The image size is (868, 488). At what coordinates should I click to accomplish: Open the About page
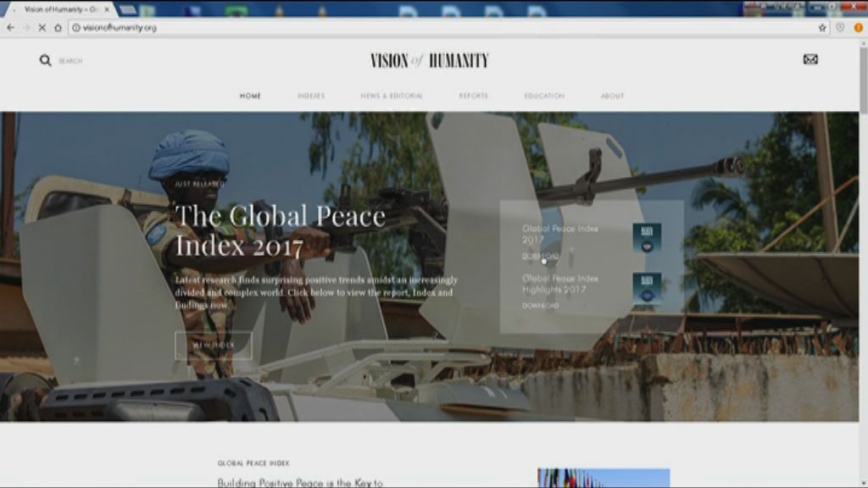tap(613, 96)
